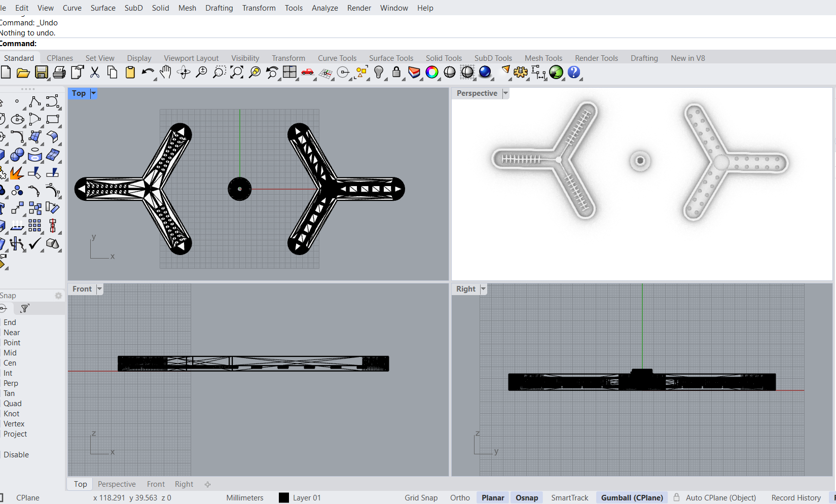Click the Undo arrow icon
Screen dimensions: 836x504
pyautogui.click(x=147, y=73)
